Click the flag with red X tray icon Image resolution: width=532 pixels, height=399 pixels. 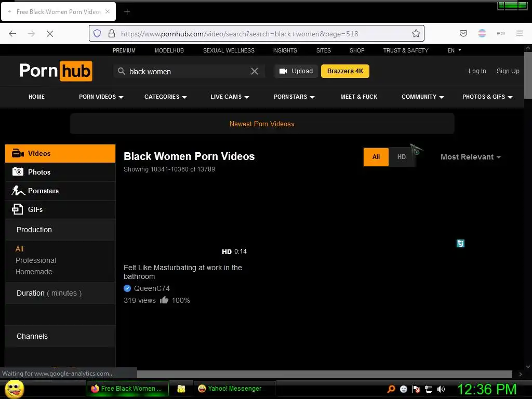416,389
